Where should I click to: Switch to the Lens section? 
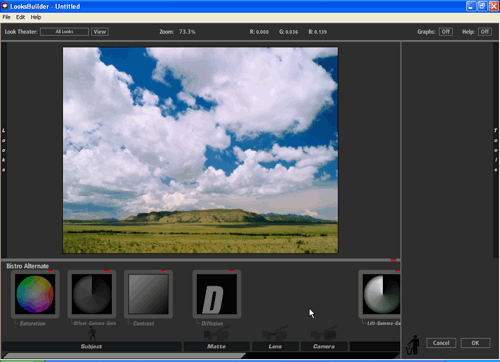(275, 346)
